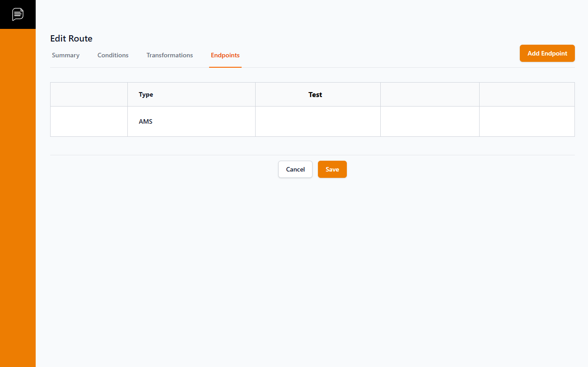The width and height of the screenshot is (588, 367).
Task: Select the AMS endpoint type cell
Action: pyautogui.click(x=145, y=121)
